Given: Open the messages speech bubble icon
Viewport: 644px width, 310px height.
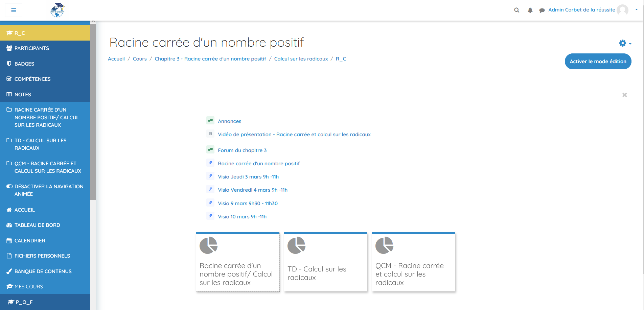Looking at the screenshot, I should pyautogui.click(x=542, y=10).
